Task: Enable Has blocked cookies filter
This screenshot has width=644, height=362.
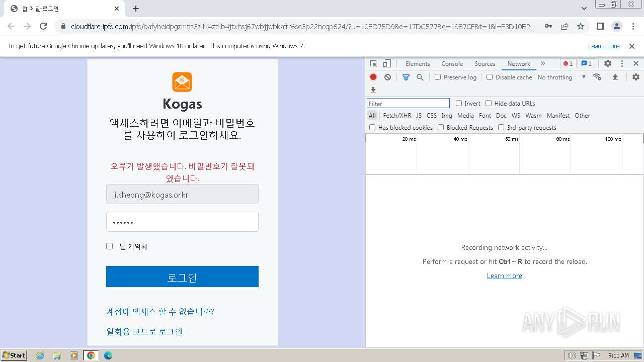Action: (372, 127)
